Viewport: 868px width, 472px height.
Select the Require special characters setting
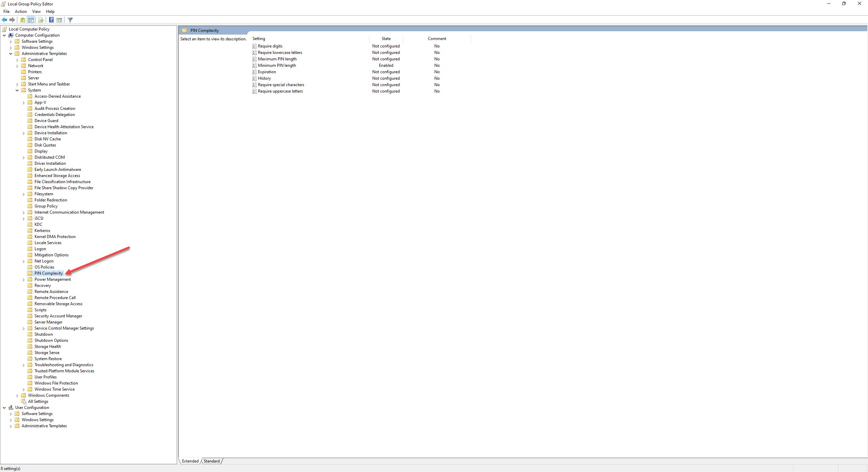281,85
